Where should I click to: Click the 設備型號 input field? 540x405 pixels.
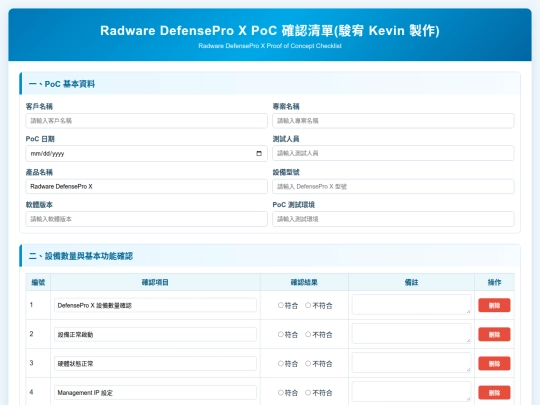coord(393,186)
